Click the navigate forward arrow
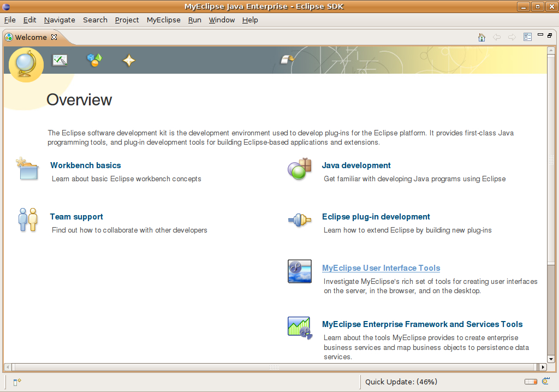This screenshot has height=392, width=559. [x=512, y=37]
